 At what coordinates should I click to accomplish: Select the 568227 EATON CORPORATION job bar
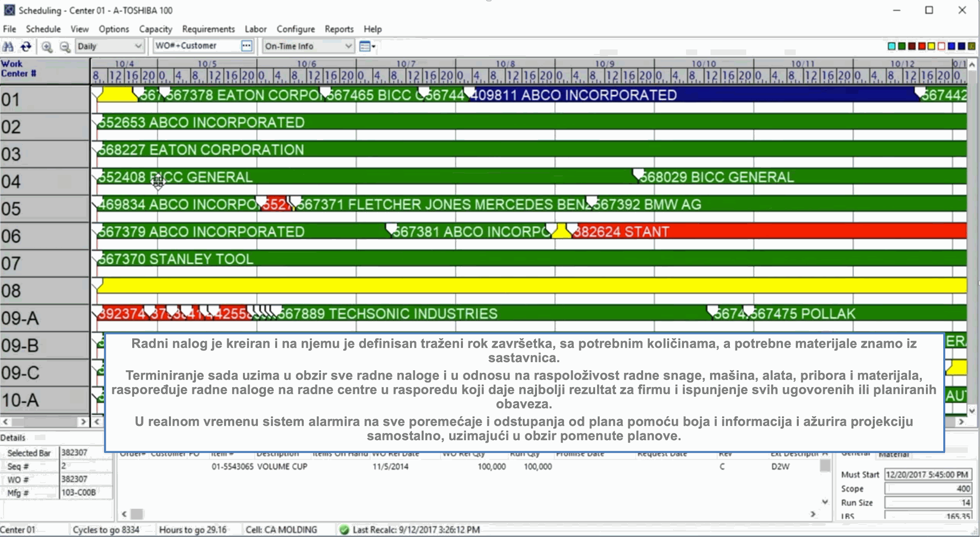pyautogui.click(x=510, y=149)
